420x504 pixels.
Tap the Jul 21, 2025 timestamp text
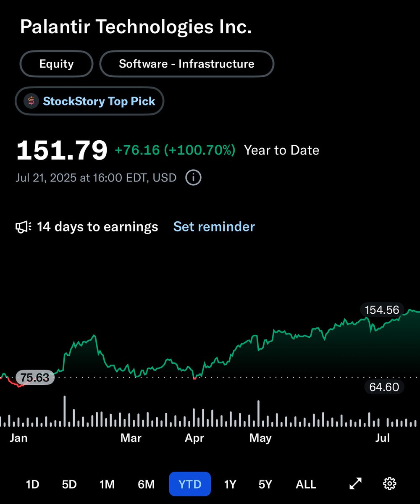click(96, 178)
